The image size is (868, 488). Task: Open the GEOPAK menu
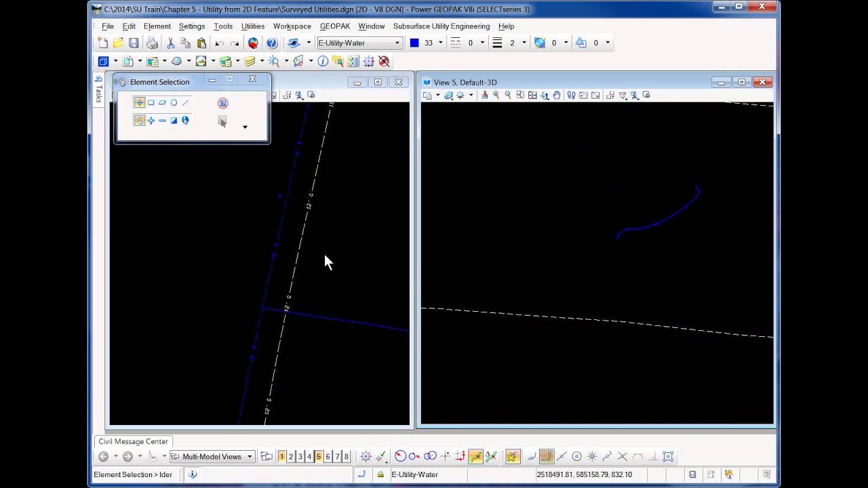coord(335,26)
